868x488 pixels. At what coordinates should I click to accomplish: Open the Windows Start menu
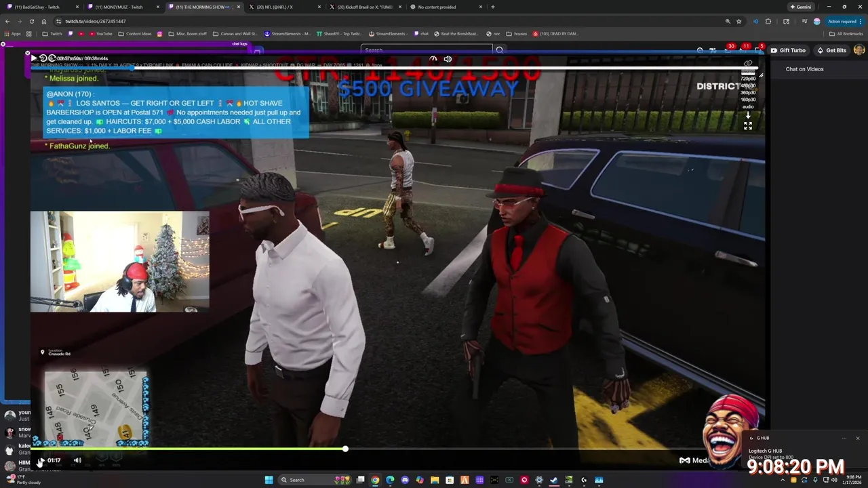269,480
